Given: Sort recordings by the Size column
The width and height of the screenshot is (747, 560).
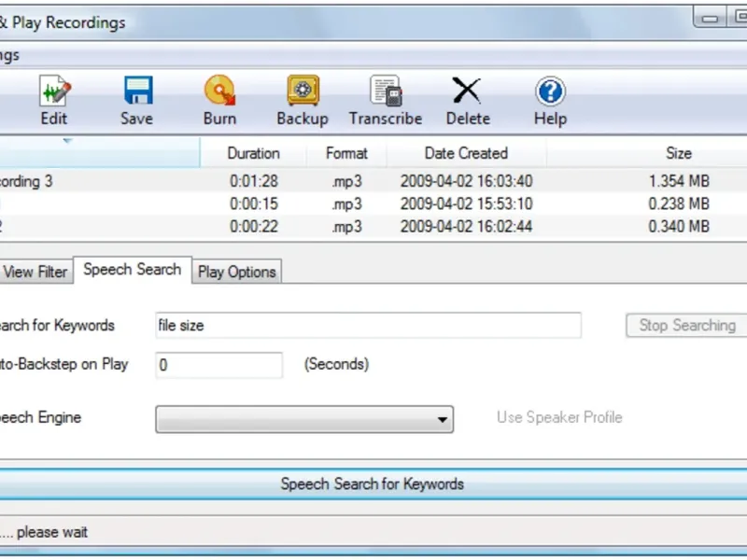Looking at the screenshot, I should point(679,153).
